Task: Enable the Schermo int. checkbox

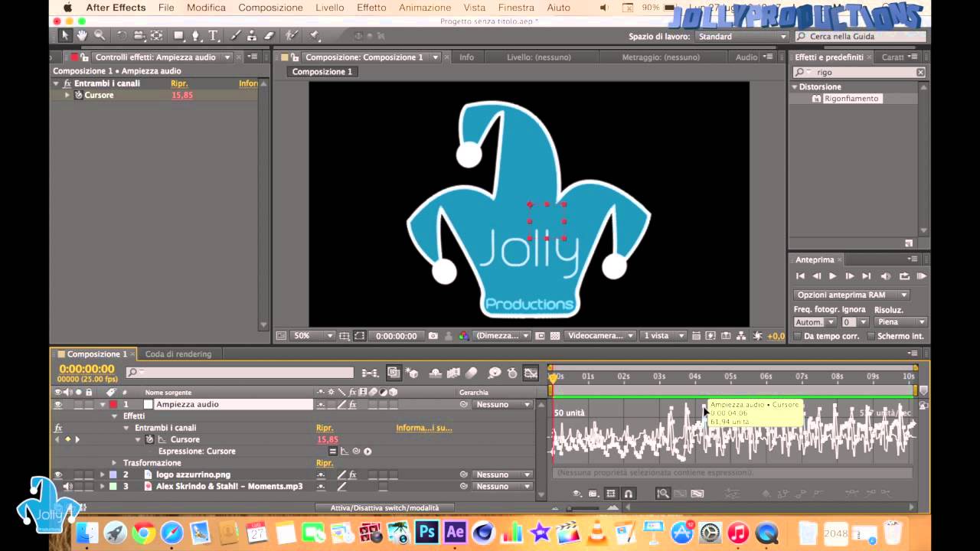Action: (871, 336)
